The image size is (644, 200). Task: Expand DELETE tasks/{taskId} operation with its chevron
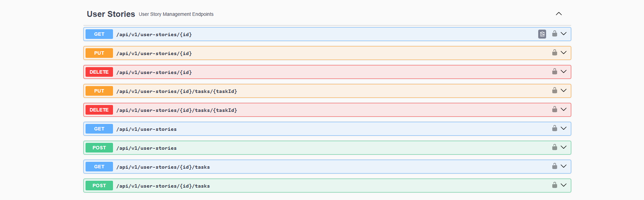(x=564, y=109)
